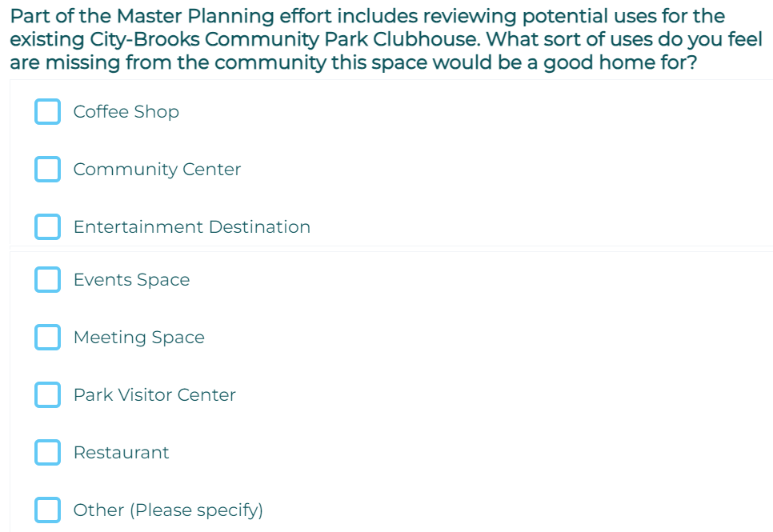Click the "Coffee Shop" option label

click(x=126, y=112)
